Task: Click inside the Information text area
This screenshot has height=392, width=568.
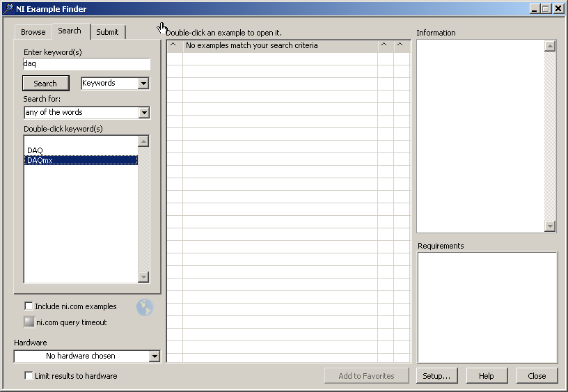Action: pos(480,136)
